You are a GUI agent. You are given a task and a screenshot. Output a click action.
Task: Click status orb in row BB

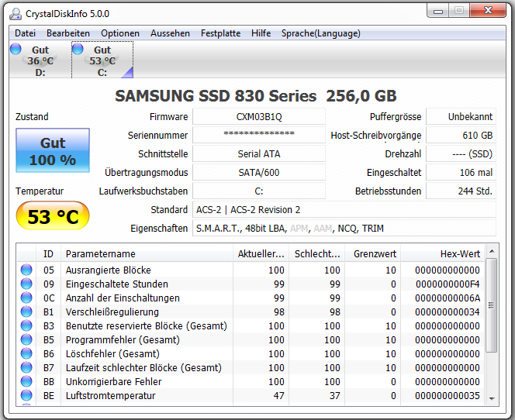(26, 381)
